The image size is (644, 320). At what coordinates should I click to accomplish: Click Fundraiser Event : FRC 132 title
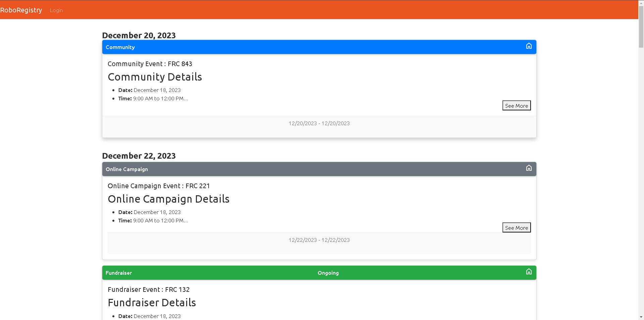[x=149, y=289]
